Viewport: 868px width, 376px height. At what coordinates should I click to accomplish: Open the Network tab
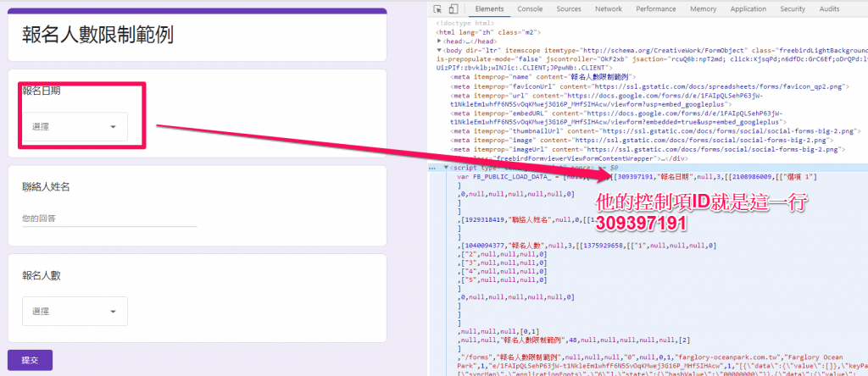click(x=609, y=8)
